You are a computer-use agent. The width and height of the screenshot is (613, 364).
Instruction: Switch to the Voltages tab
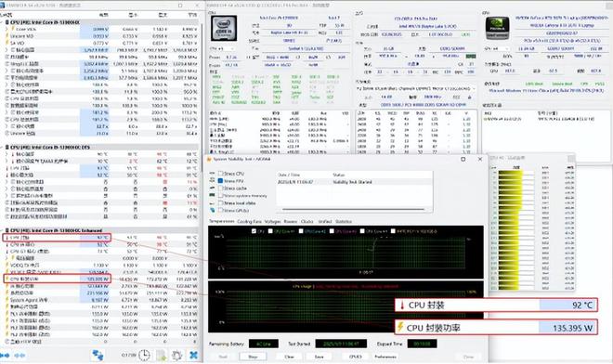[x=272, y=221]
